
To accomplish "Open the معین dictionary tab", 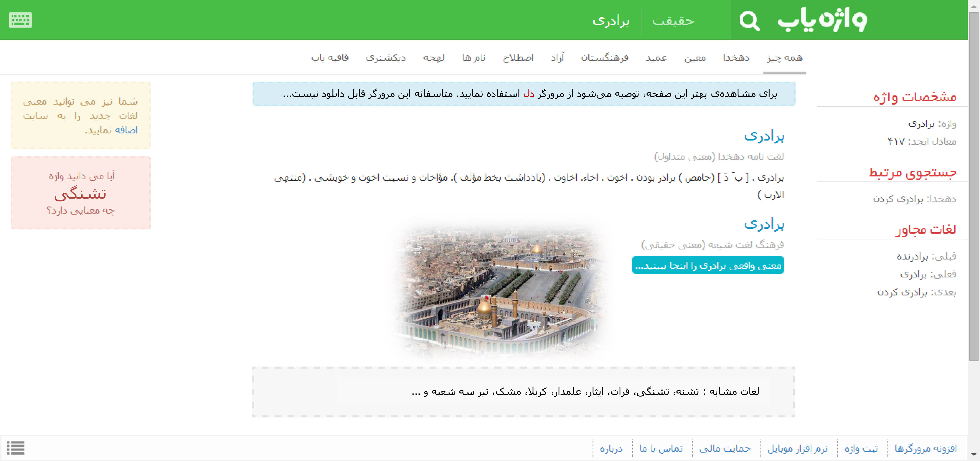I will [x=695, y=58].
